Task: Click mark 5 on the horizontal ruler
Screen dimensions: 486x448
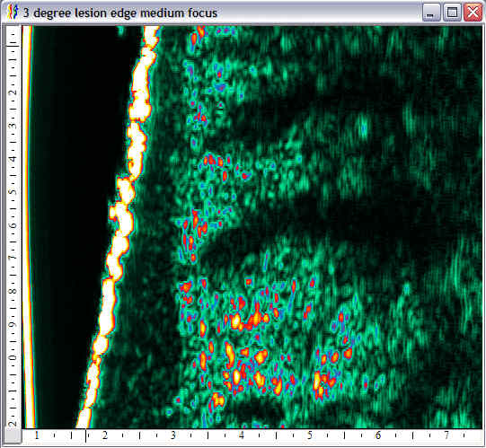Action: pyautogui.click(x=310, y=435)
